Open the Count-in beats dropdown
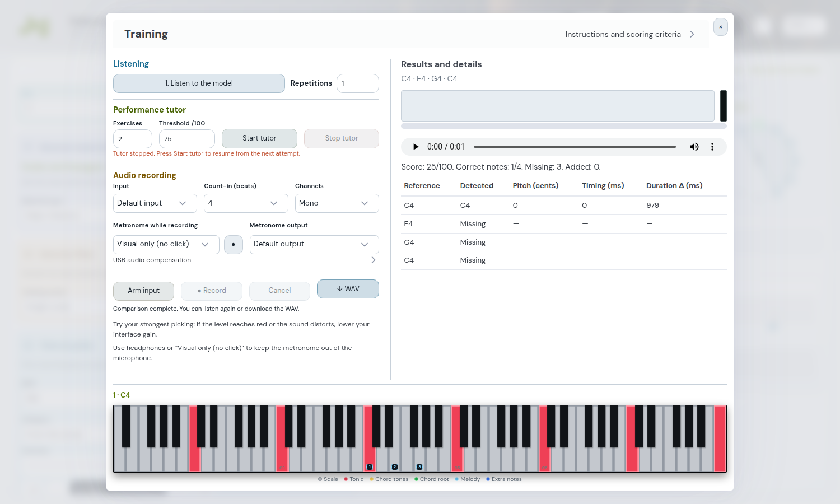840x504 pixels. [246, 203]
